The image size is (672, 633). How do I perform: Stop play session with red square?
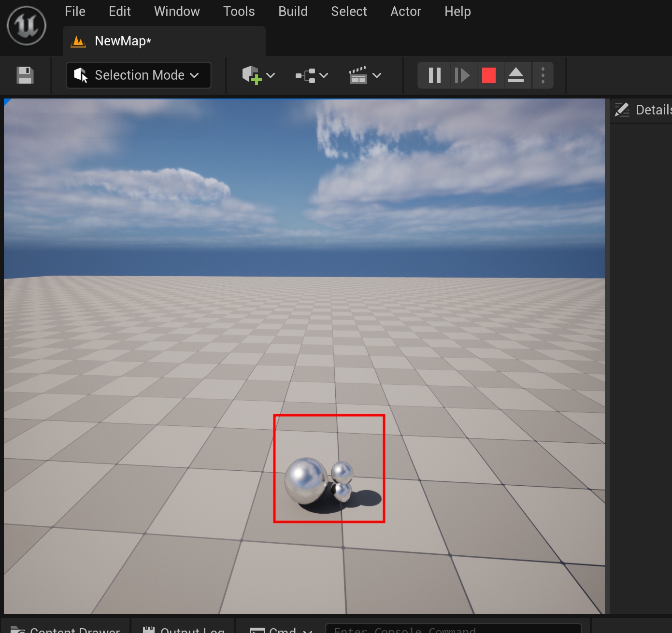pyautogui.click(x=489, y=75)
